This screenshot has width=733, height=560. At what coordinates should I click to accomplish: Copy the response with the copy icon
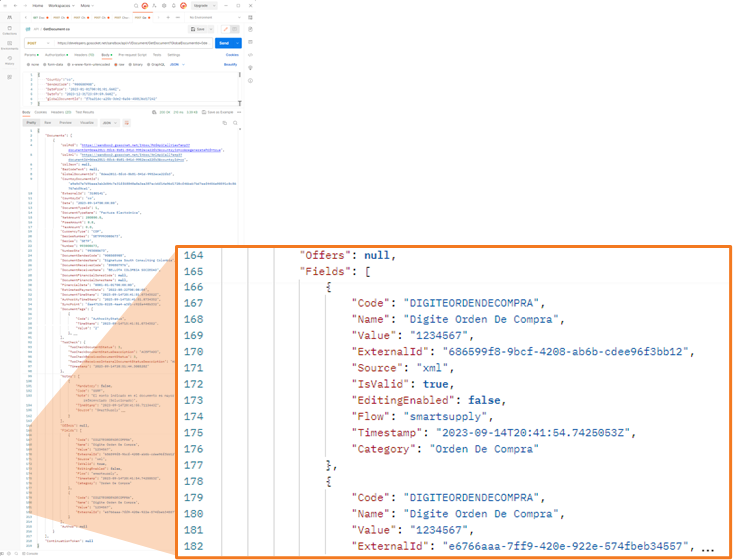[x=224, y=122]
